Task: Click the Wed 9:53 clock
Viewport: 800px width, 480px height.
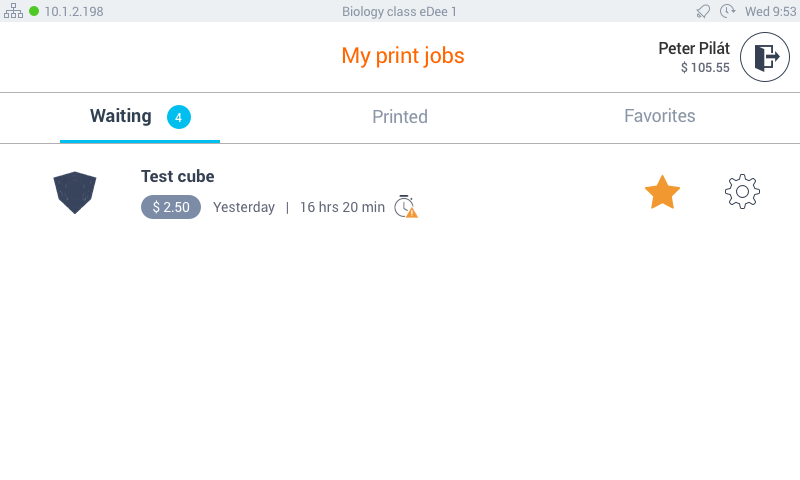Action: 770,11
